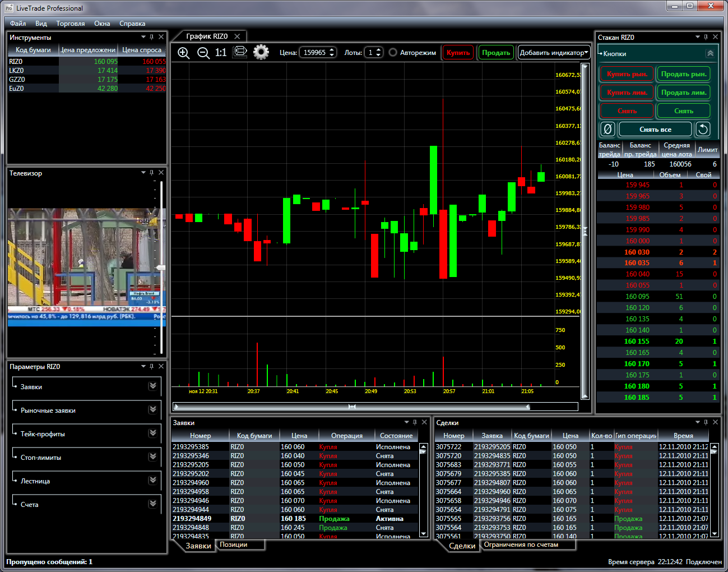Click the circular refresh arrow in Стакан
Screen dimensions: 728x572
(x=703, y=130)
